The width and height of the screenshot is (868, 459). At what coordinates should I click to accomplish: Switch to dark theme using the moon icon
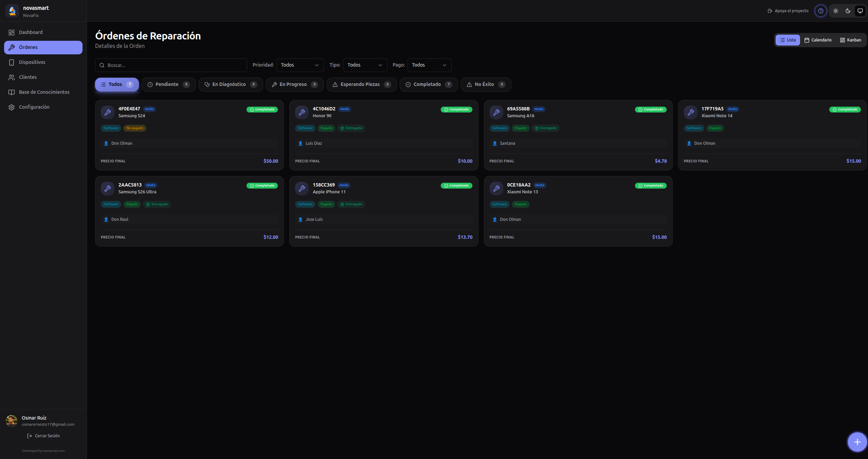point(848,11)
